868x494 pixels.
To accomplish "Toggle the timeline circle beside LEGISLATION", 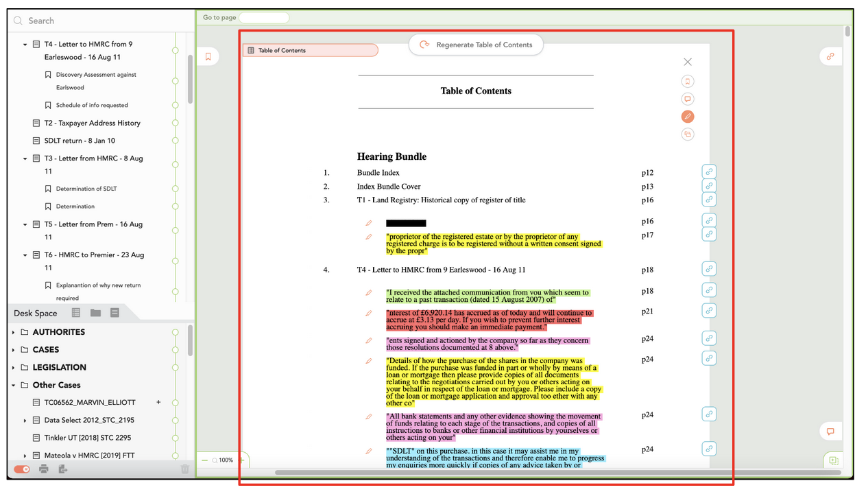I will click(x=176, y=368).
